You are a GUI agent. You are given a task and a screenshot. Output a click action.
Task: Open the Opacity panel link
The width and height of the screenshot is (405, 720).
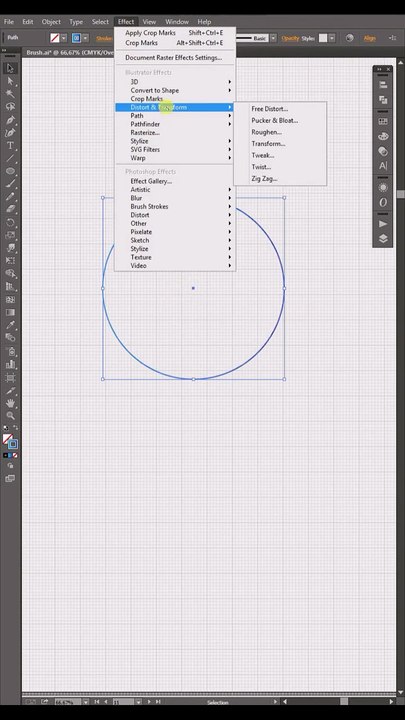pos(290,39)
